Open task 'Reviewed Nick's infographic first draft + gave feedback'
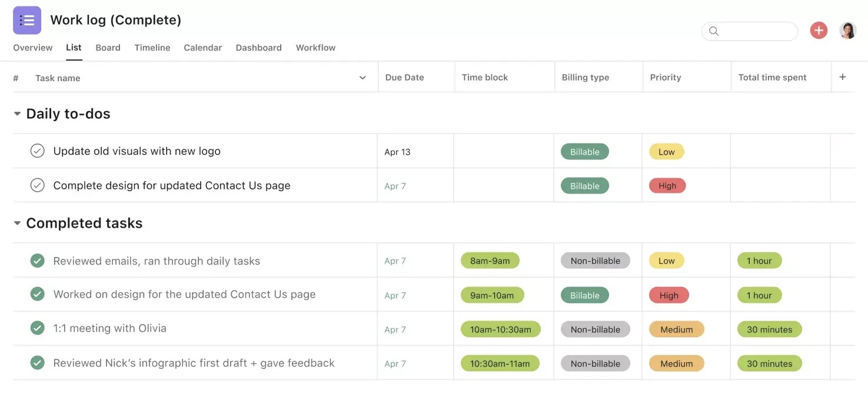Image resolution: width=868 pixels, height=410 pixels. tap(194, 363)
